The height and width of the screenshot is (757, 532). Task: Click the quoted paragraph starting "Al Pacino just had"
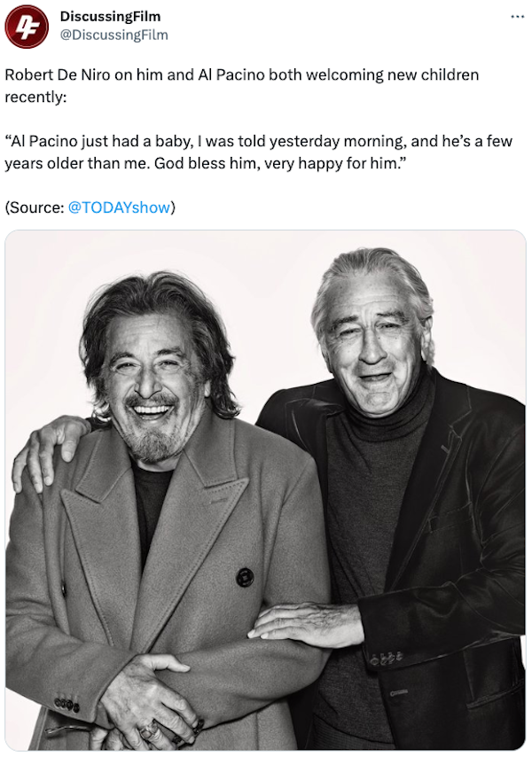pyautogui.click(x=258, y=152)
